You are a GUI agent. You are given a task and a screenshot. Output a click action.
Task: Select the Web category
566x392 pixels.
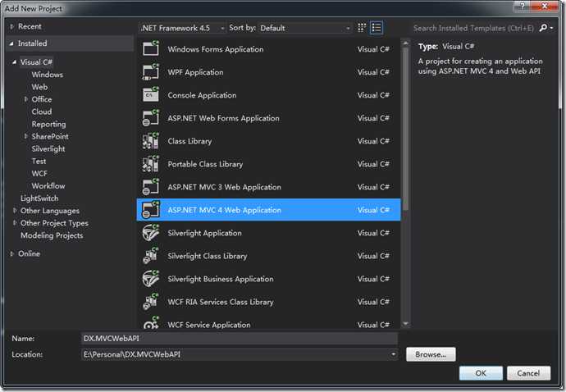pyautogui.click(x=39, y=87)
